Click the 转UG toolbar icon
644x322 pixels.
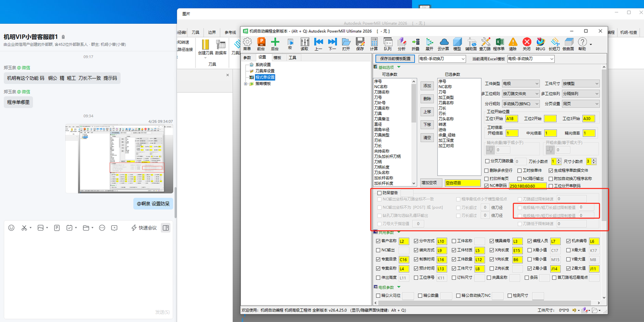pyautogui.click(x=540, y=44)
